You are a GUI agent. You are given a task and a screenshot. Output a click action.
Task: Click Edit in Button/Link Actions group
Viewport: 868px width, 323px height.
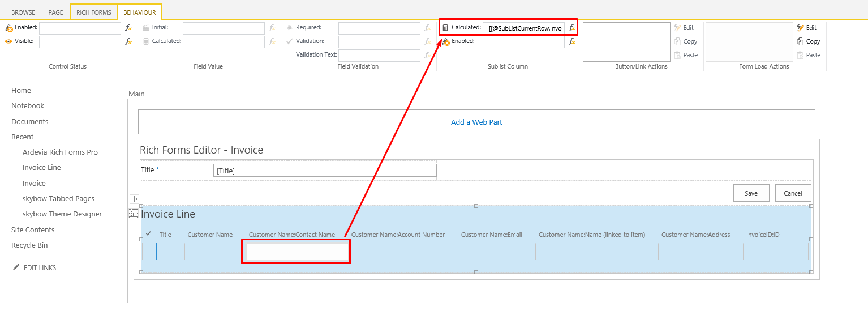tap(684, 28)
